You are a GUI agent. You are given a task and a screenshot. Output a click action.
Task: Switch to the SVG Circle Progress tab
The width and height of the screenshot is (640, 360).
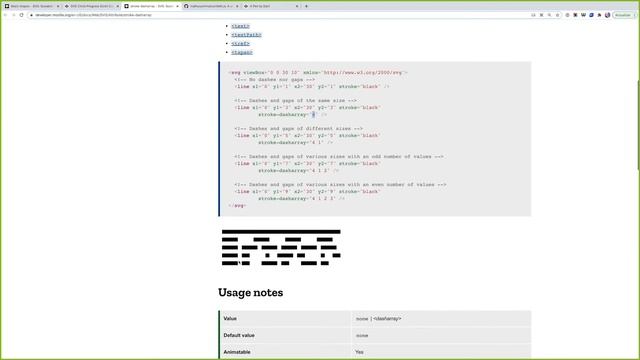(x=91, y=6)
